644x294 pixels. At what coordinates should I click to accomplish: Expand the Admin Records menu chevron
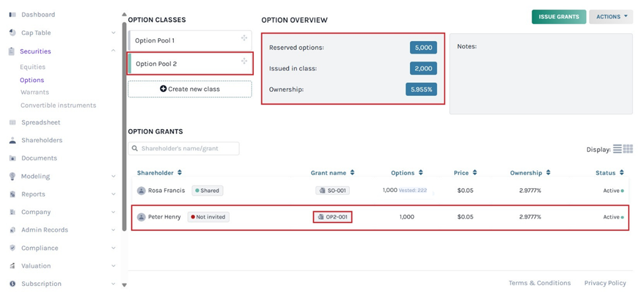click(113, 230)
